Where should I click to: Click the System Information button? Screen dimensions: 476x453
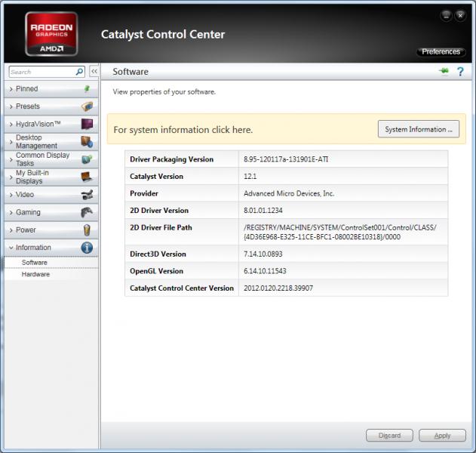[x=419, y=129]
